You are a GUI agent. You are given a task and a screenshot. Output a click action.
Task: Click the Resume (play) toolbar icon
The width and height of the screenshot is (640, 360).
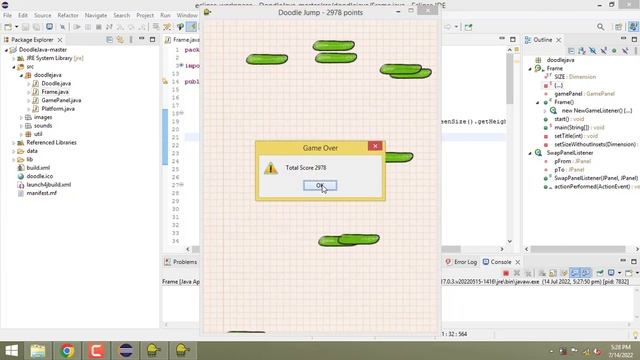point(76,27)
